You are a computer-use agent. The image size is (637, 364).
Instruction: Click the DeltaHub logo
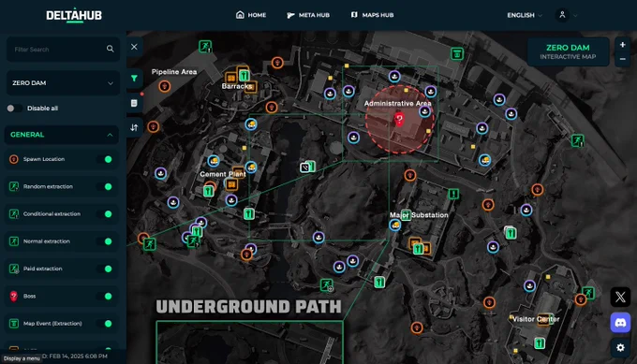[x=74, y=15]
